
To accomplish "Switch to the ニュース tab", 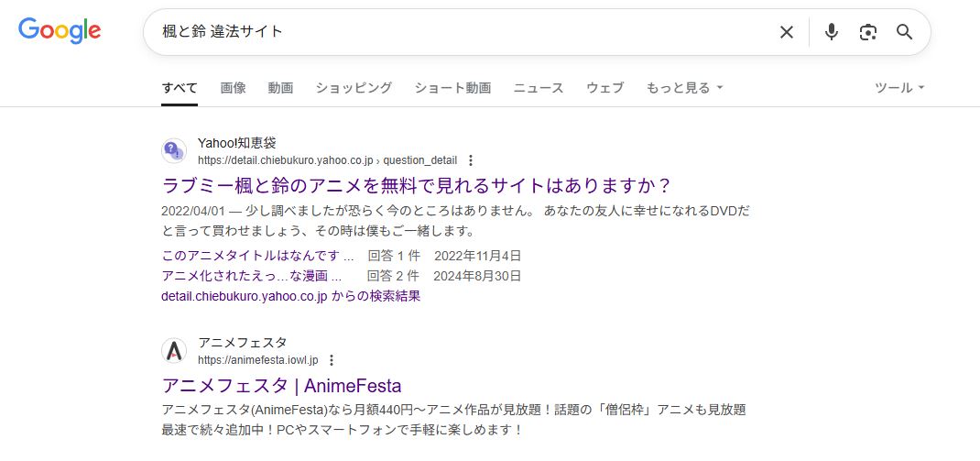I will click(x=539, y=88).
